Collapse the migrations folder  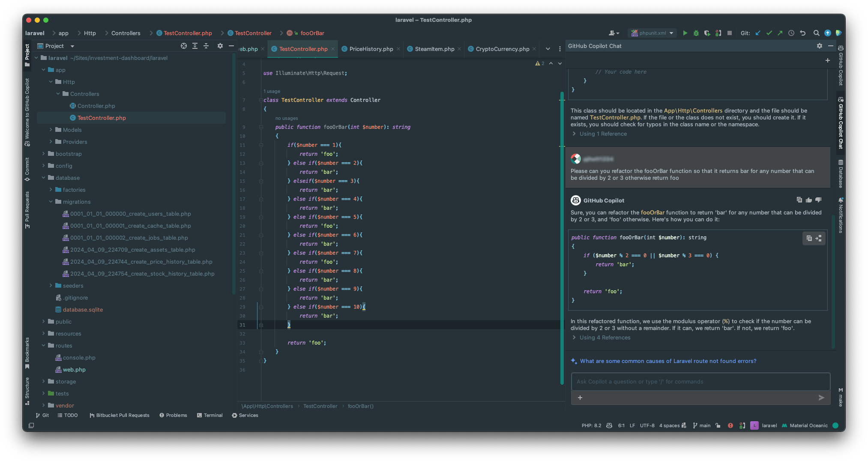51,202
